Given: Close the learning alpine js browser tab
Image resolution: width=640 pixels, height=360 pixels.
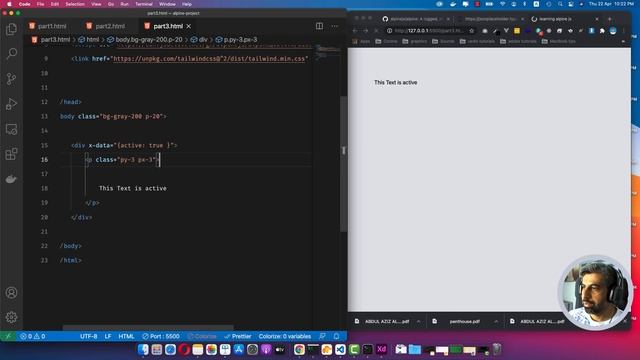Looking at the screenshot, I should pos(597,19).
